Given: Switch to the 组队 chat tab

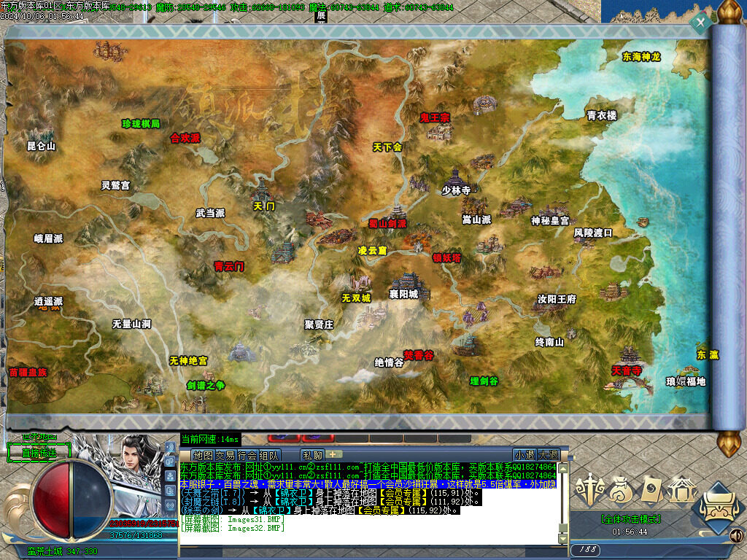Looking at the screenshot, I should [x=269, y=456].
